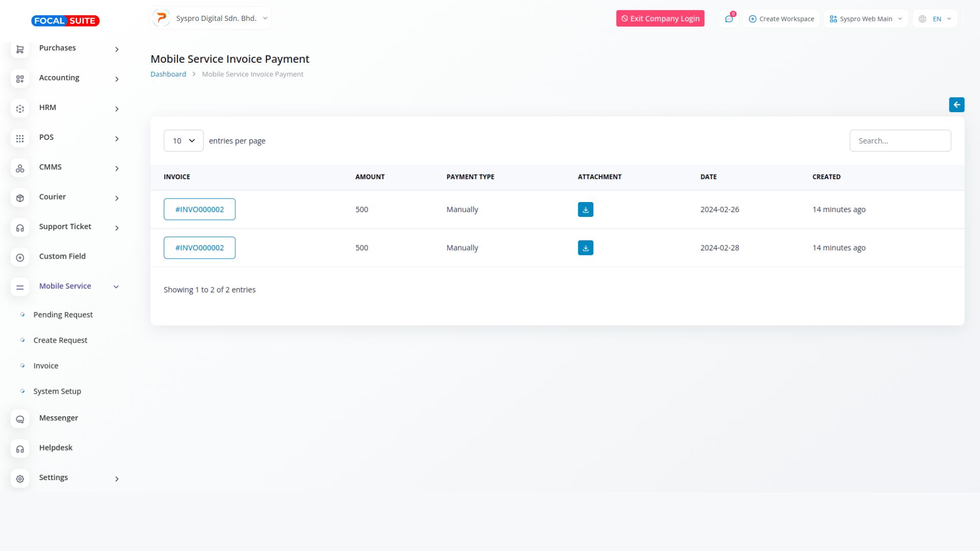Click the FocalSuite logo
This screenshot has width=980, height=551.
click(x=65, y=21)
